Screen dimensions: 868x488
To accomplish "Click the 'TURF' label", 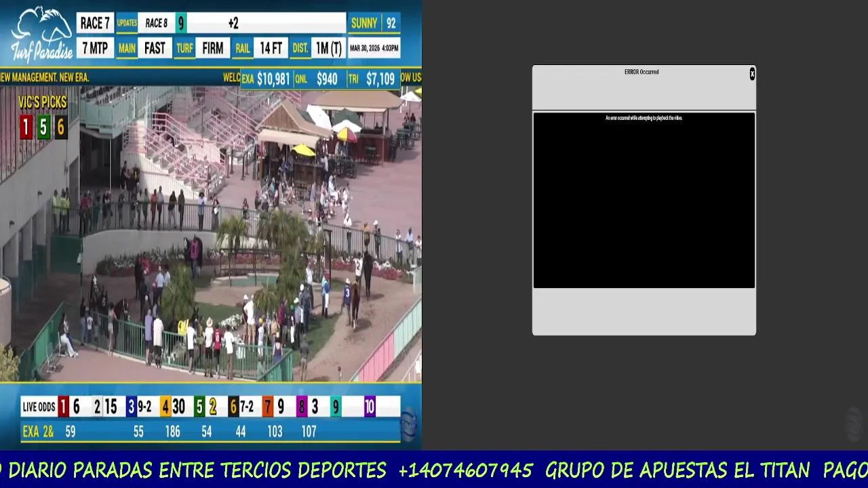I will coord(184,49).
